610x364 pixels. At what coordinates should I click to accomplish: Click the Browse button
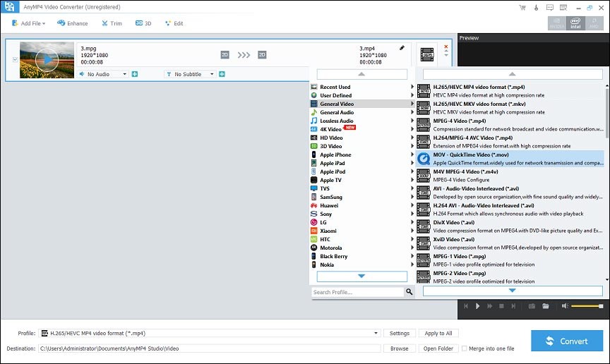pos(400,348)
